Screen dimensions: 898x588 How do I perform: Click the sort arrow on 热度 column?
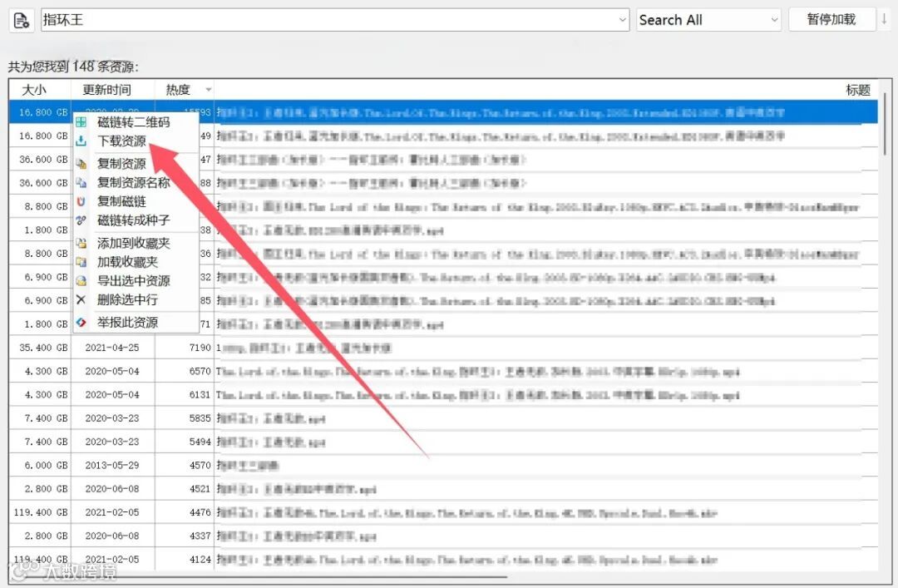click(209, 90)
